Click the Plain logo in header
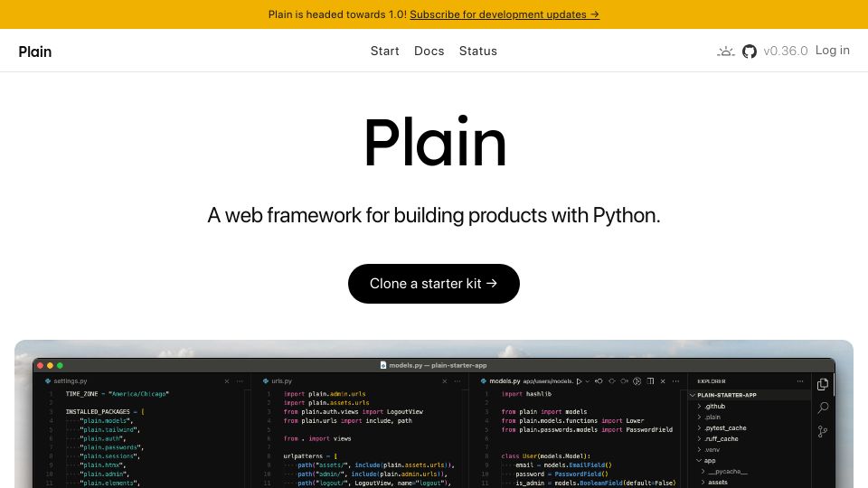Screen dimensions: 868x488 35,52
